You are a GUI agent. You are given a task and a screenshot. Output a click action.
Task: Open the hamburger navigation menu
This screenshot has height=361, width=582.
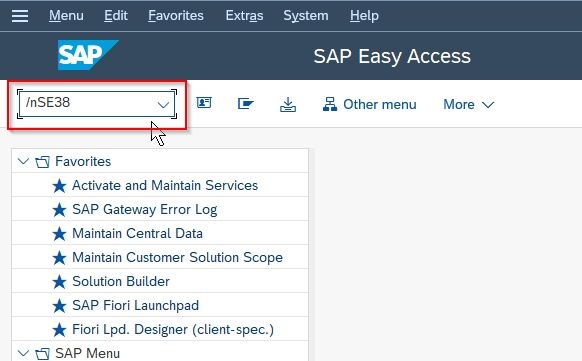pos(20,16)
